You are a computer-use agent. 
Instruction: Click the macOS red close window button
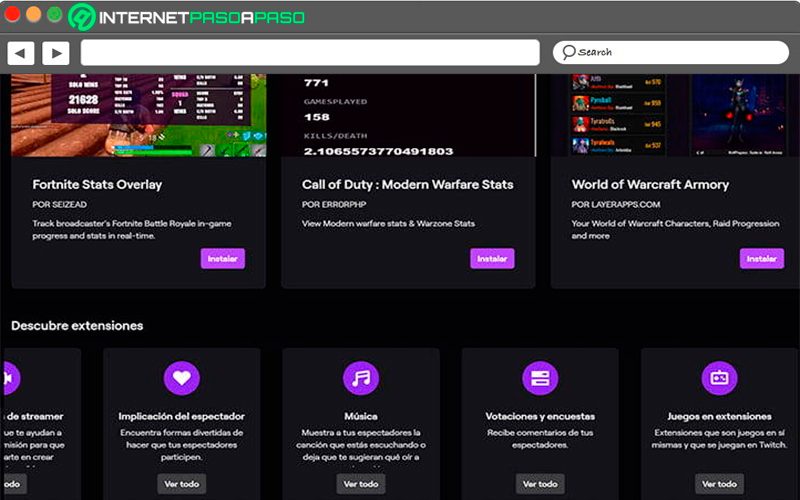12,14
